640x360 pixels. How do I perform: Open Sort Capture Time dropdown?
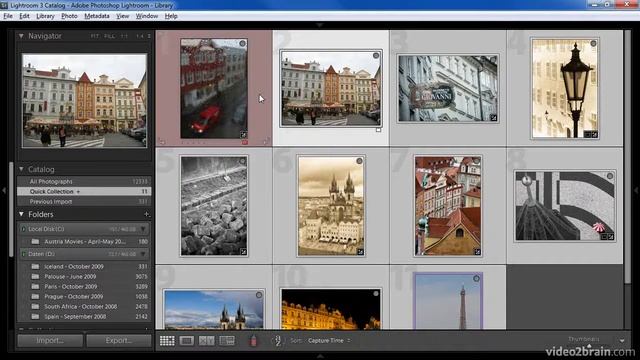(329, 340)
